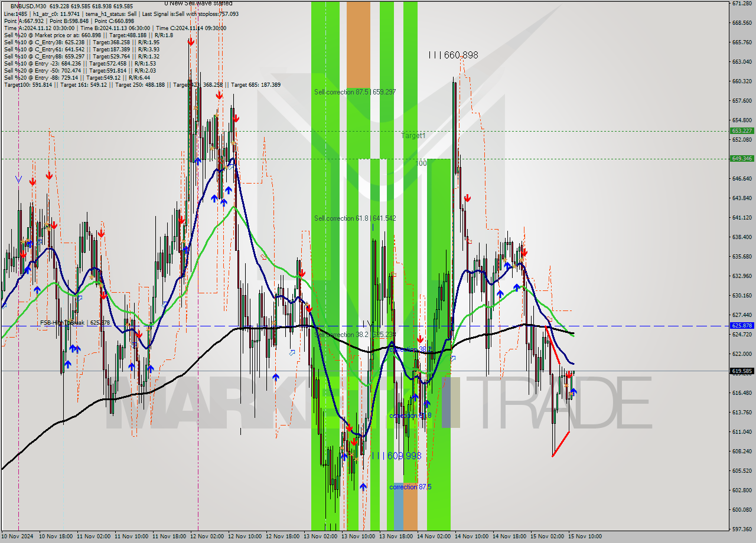Click the '12 Nov 02:00' time axis label

208,537
